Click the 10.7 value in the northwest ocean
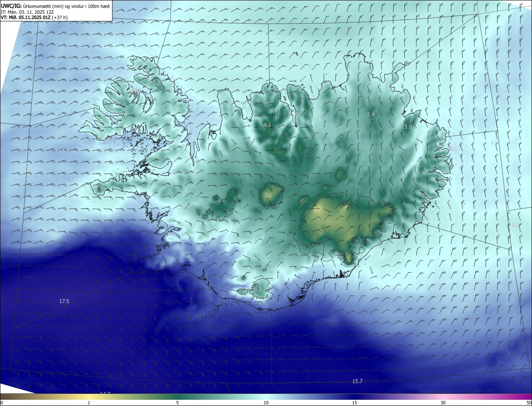532x406 pixels. tap(39, 108)
